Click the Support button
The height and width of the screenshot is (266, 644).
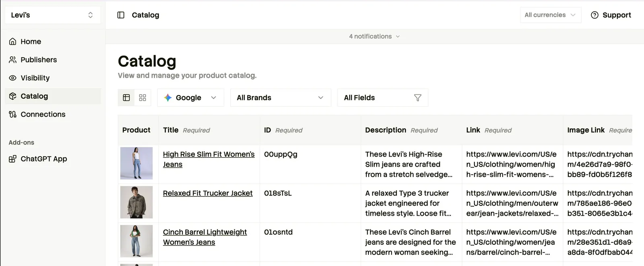click(611, 15)
